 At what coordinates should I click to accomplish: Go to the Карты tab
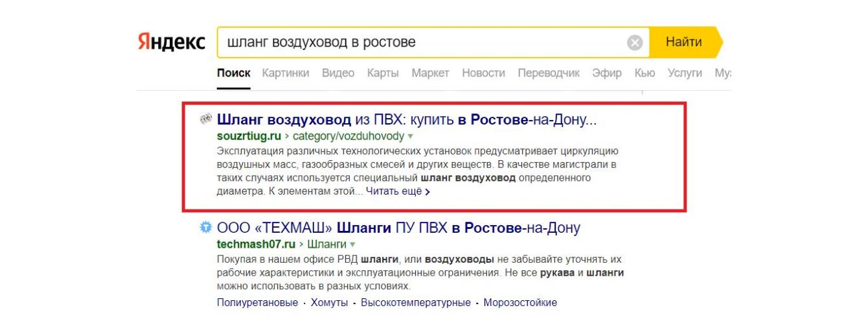tap(383, 73)
